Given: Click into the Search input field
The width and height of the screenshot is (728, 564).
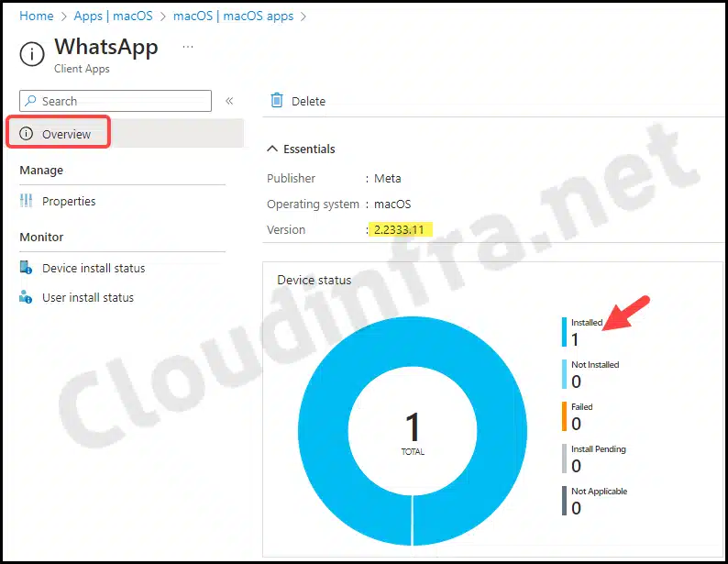Looking at the screenshot, I should tap(116, 101).
